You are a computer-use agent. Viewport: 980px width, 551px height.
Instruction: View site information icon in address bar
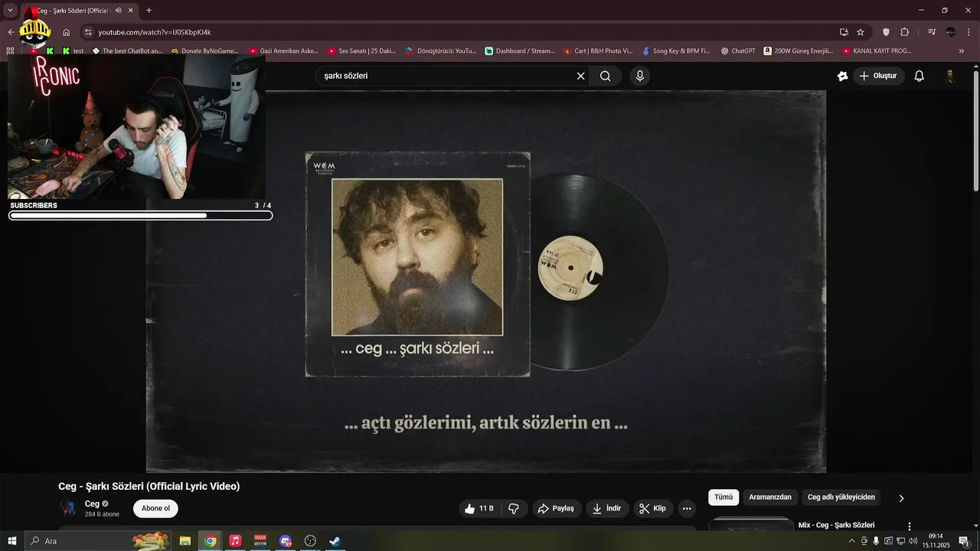pos(88,32)
